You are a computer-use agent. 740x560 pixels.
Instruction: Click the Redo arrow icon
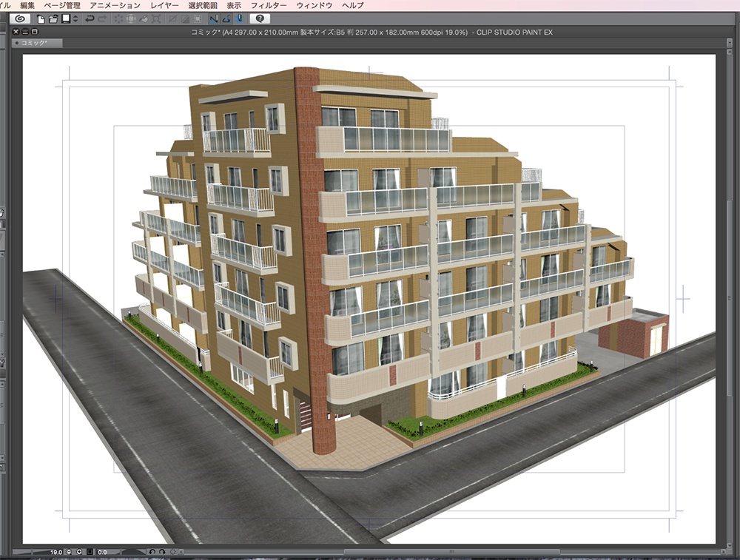[x=102, y=19]
